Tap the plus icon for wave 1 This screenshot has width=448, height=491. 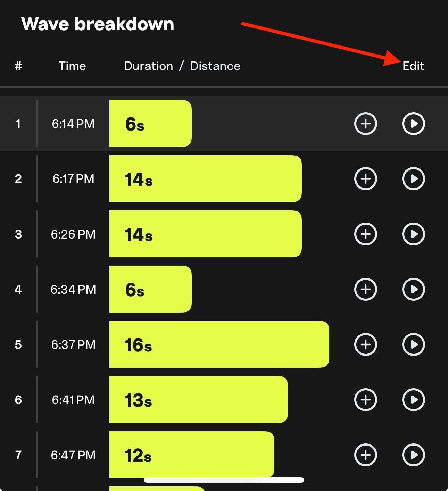365,124
